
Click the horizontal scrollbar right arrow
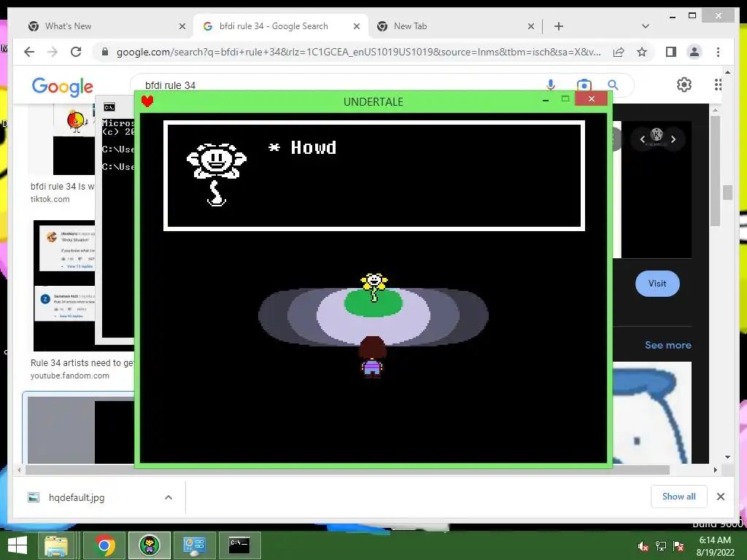pyautogui.click(x=715, y=470)
